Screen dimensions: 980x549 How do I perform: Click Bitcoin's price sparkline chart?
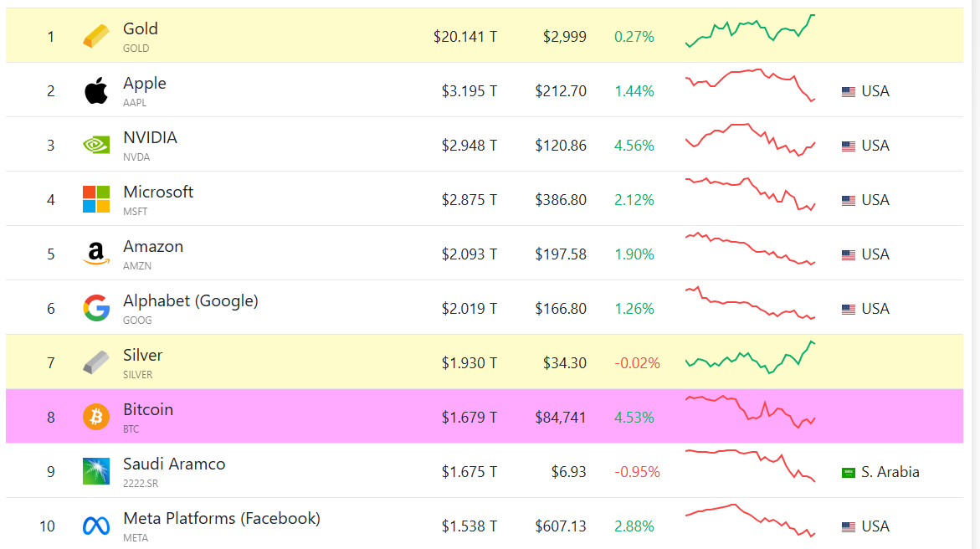coord(750,412)
